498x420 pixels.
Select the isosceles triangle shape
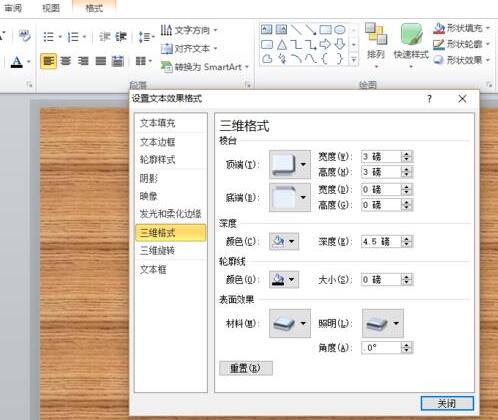click(x=282, y=44)
